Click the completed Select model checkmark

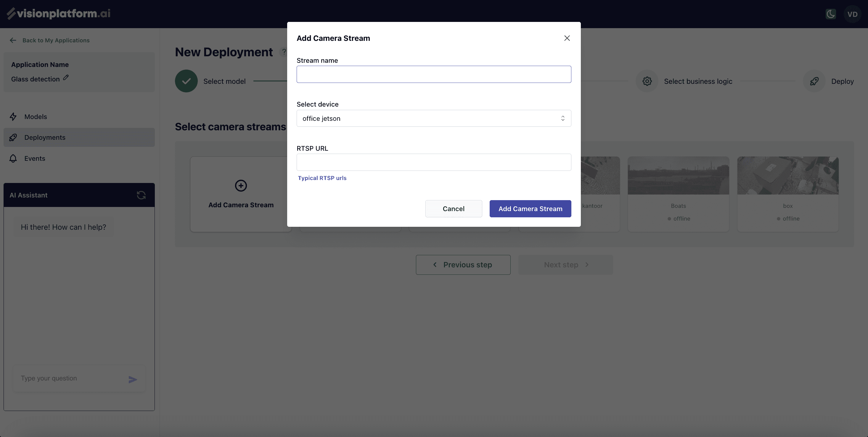tap(186, 81)
